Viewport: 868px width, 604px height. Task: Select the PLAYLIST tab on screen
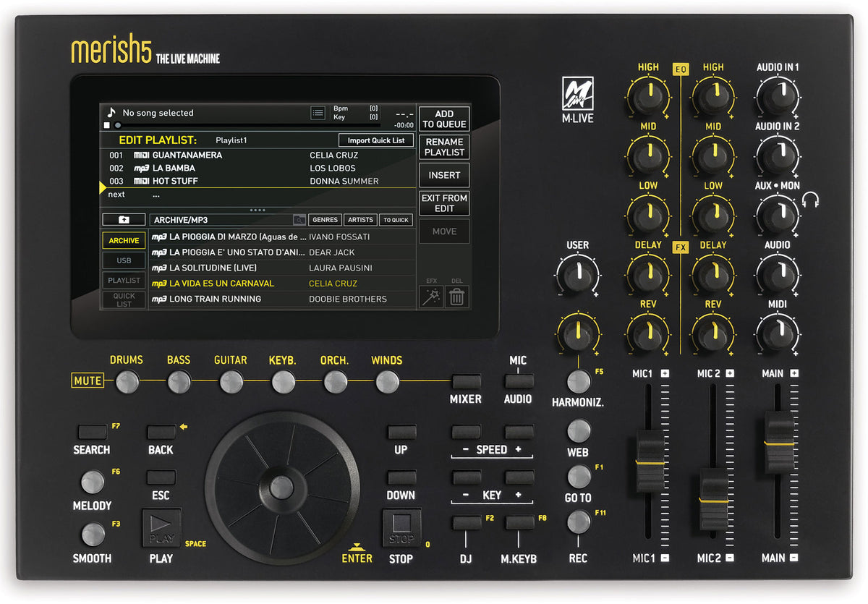[x=124, y=280]
